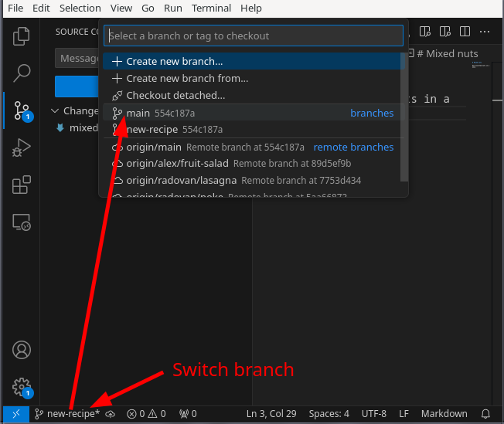
Task: Change end of line sequence LF
Action: tap(404, 414)
